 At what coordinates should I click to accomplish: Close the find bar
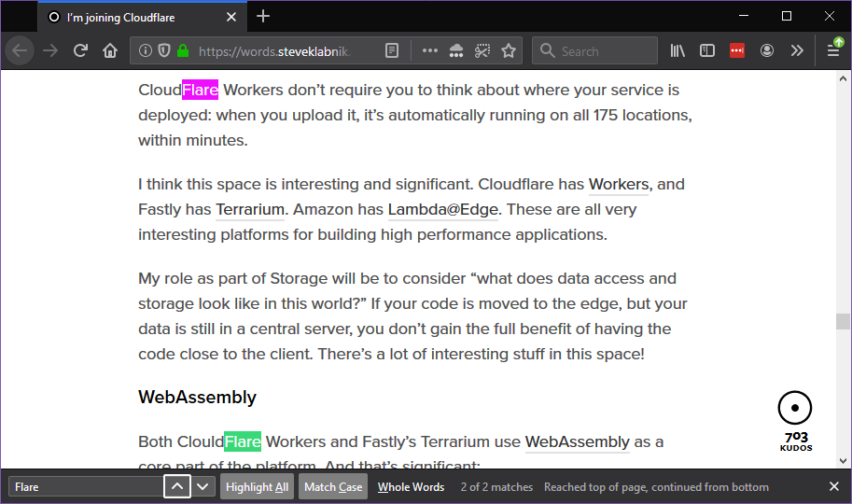[834, 486]
